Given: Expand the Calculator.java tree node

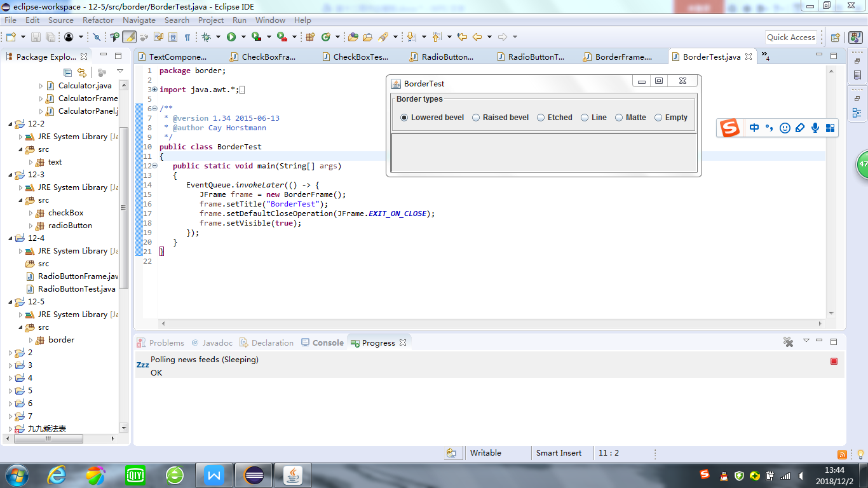Looking at the screenshot, I should tap(41, 86).
